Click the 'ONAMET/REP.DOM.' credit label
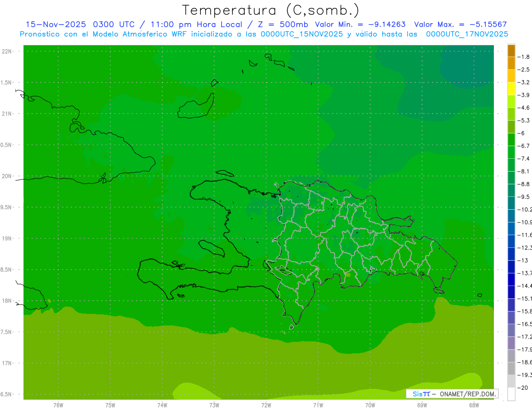Viewport: 532px width, 411px height. click(467, 394)
